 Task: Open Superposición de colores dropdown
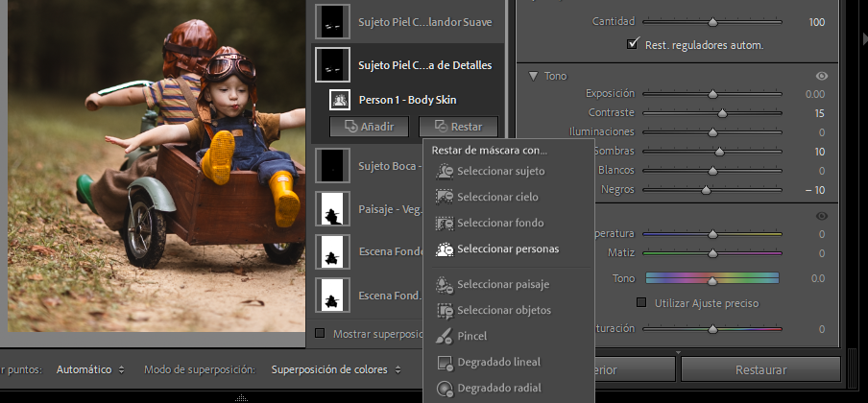(x=335, y=369)
